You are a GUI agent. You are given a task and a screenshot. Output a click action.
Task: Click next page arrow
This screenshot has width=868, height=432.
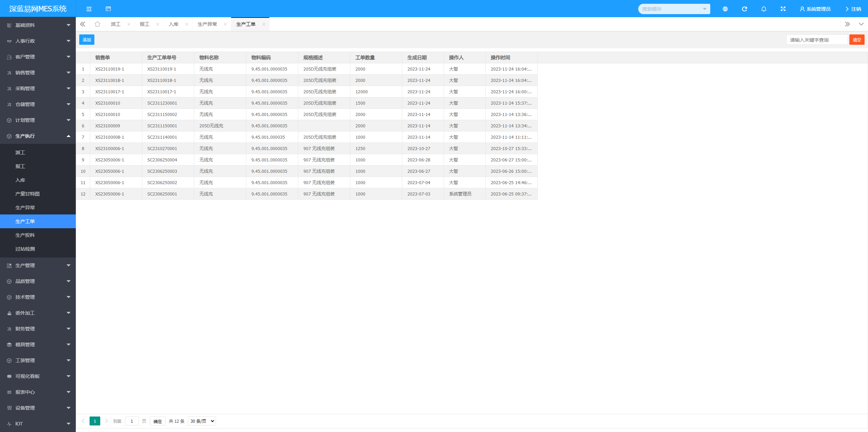point(106,421)
